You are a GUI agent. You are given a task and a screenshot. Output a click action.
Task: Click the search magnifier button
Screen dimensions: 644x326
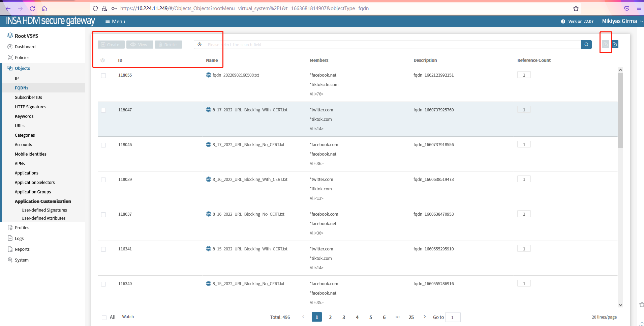click(x=586, y=45)
